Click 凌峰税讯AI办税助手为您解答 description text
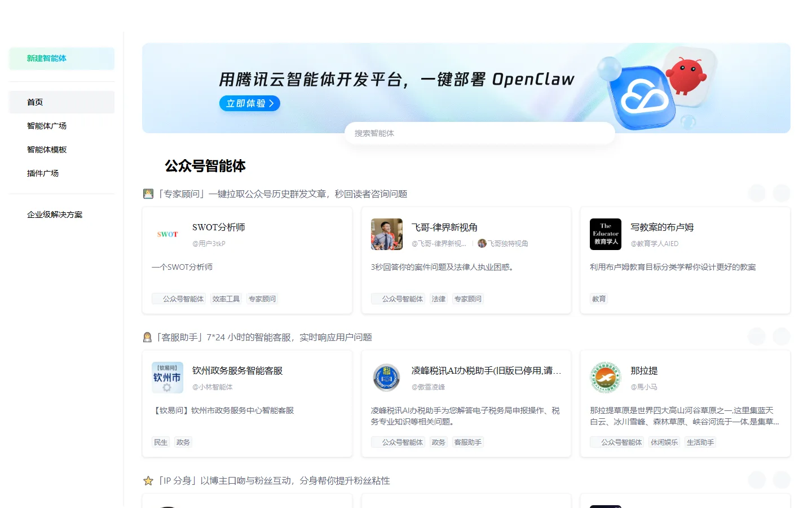This screenshot has height=508, width=812. 465,416
